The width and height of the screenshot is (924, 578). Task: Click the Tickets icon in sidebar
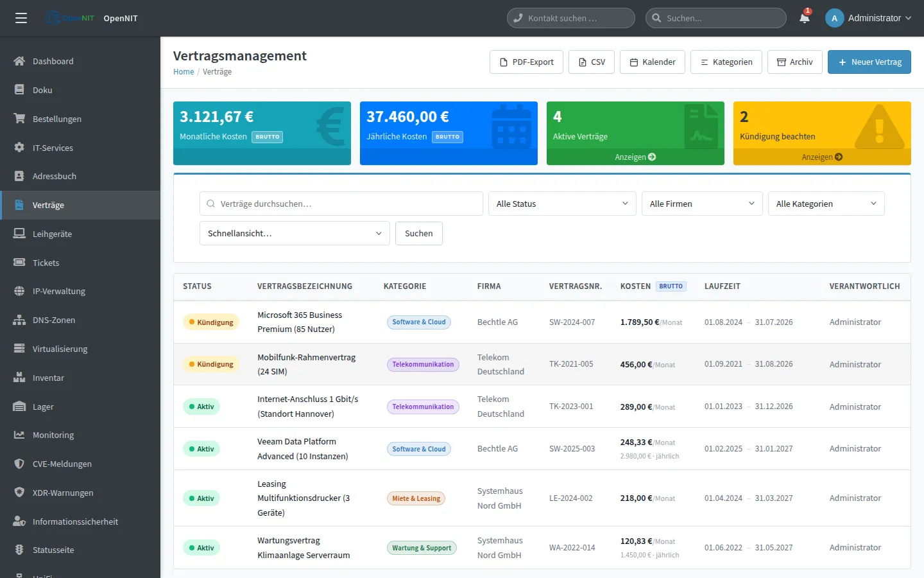[x=19, y=263]
